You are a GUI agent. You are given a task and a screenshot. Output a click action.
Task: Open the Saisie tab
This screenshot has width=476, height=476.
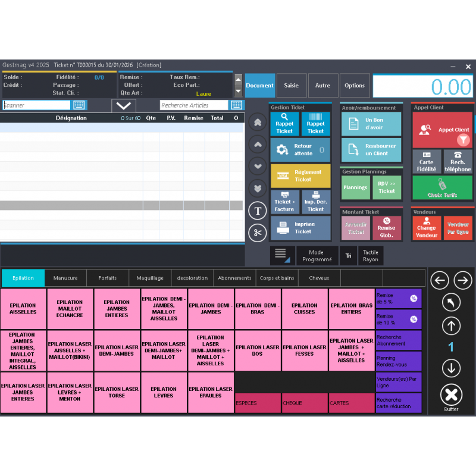[x=291, y=86]
